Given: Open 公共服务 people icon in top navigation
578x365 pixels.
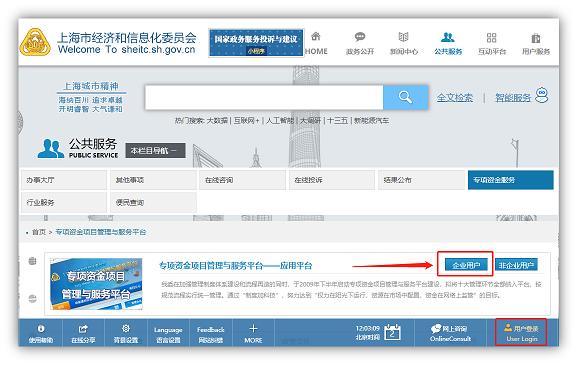Looking at the screenshot, I should pos(448,37).
